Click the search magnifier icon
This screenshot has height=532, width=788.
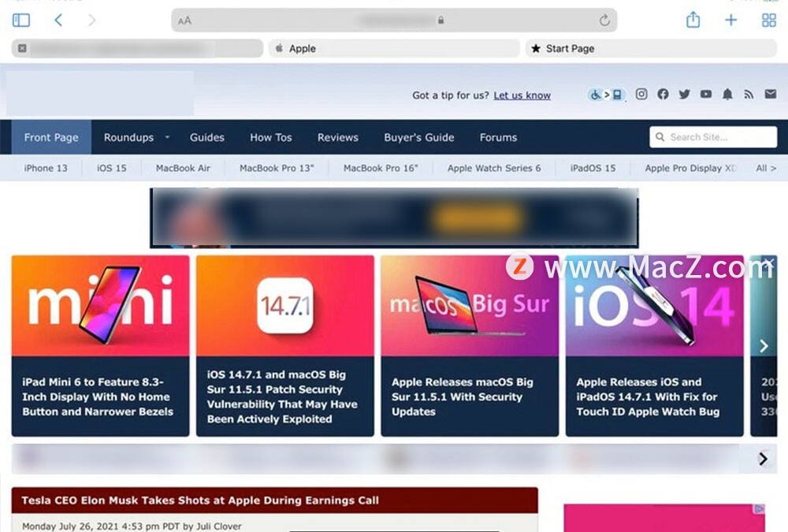660,137
